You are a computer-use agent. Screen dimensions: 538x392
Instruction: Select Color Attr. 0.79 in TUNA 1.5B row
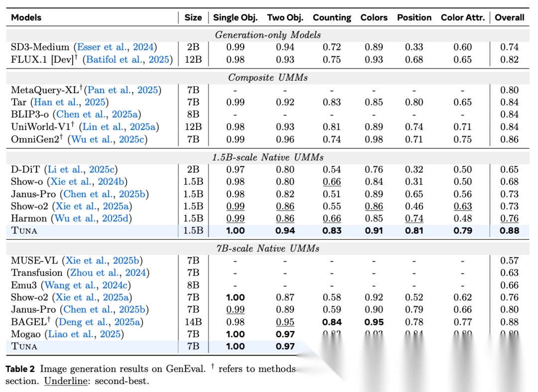(x=463, y=231)
